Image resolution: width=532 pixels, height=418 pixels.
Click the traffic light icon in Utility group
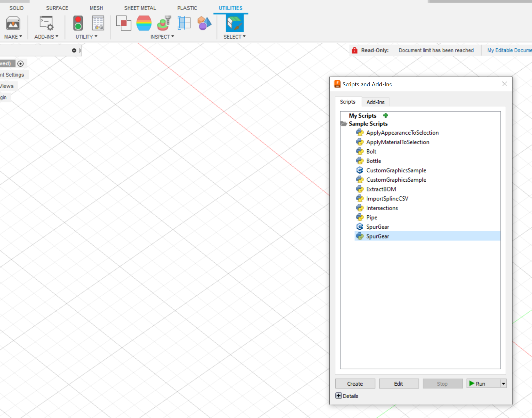point(78,24)
